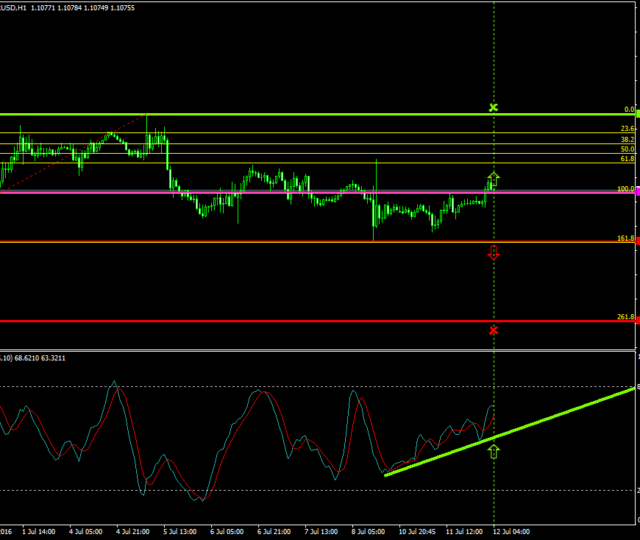Click the green price tag at the 0.0 level
The image size is (640, 540).
point(637,114)
